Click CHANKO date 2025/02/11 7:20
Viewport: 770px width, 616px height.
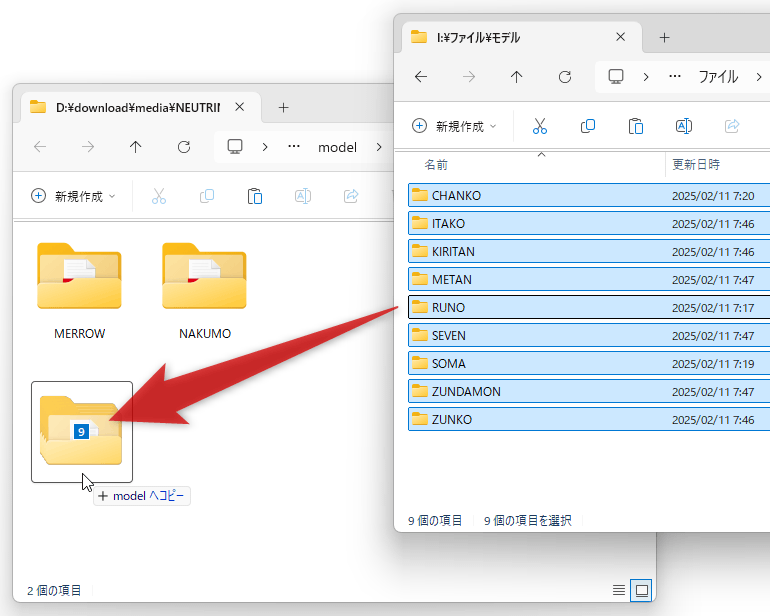coord(713,196)
